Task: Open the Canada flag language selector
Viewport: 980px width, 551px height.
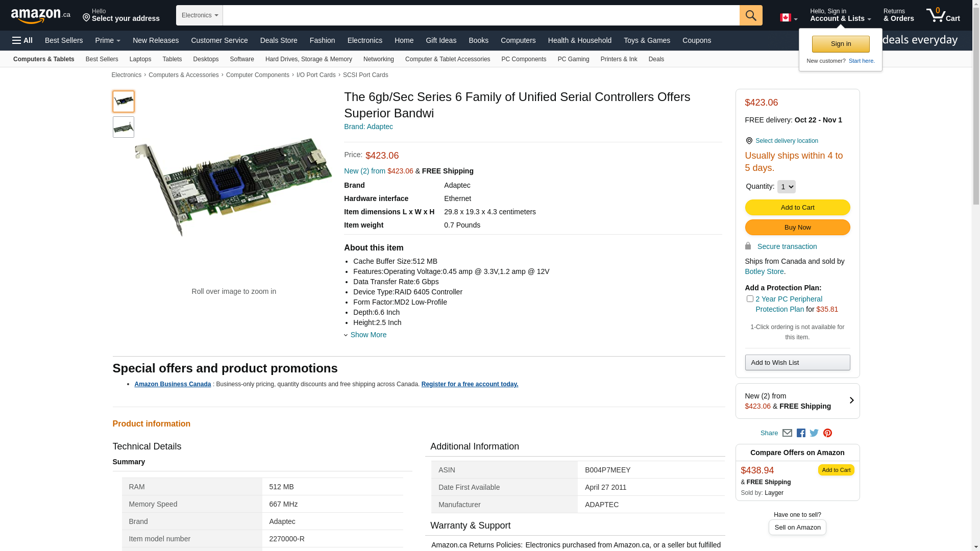Action: pyautogui.click(x=788, y=18)
